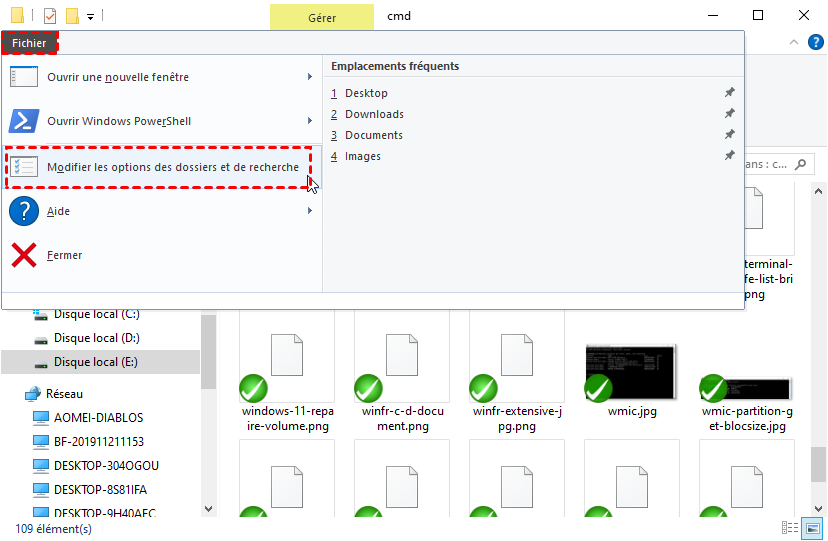The width and height of the screenshot is (828, 541).
Task: Click the Réseau network icon
Action: point(33,394)
